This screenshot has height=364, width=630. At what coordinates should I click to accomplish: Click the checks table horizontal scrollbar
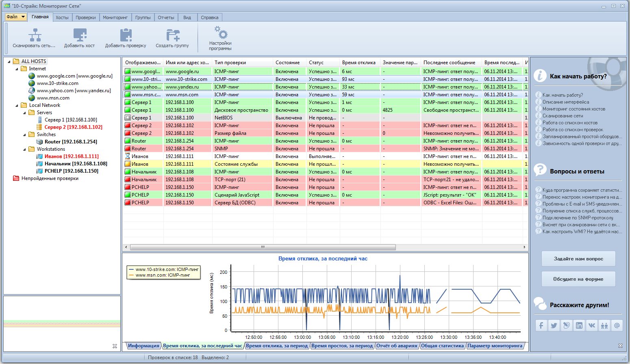(x=263, y=247)
